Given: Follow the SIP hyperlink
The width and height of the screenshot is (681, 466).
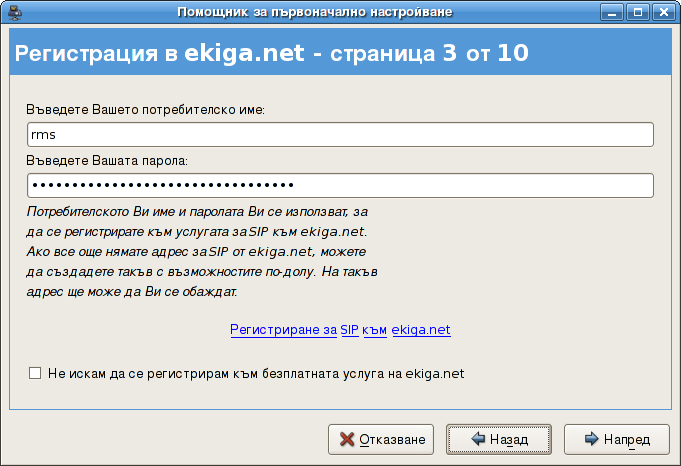Looking at the screenshot, I should coord(350,328).
